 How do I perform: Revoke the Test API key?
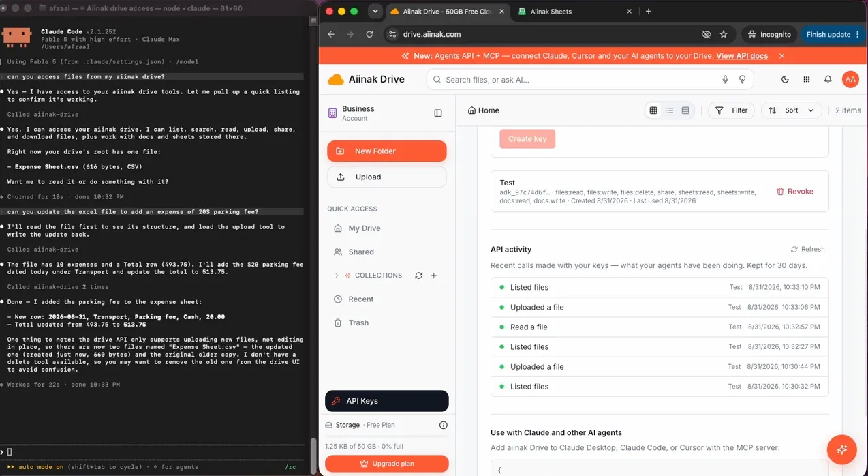pos(795,192)
